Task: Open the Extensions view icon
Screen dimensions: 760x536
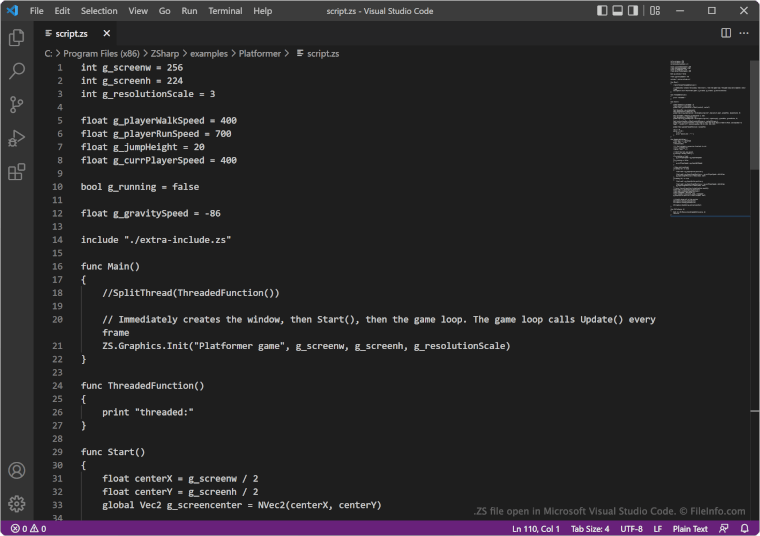Action: pyautogui.click(x=16, y=172)
